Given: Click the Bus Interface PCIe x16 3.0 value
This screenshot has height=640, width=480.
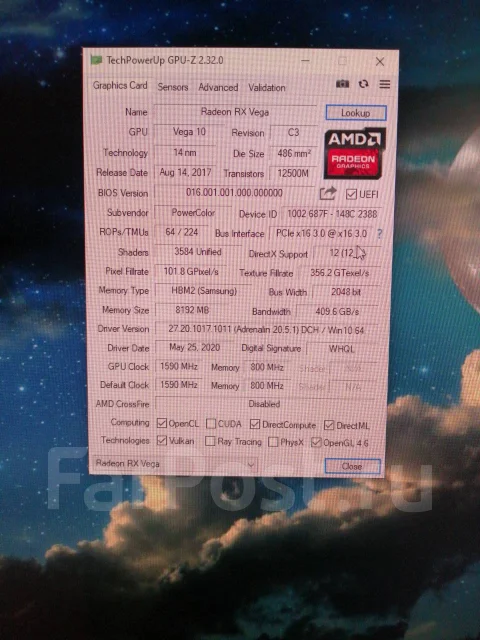Looking at the screenshot, I should 321,233.
